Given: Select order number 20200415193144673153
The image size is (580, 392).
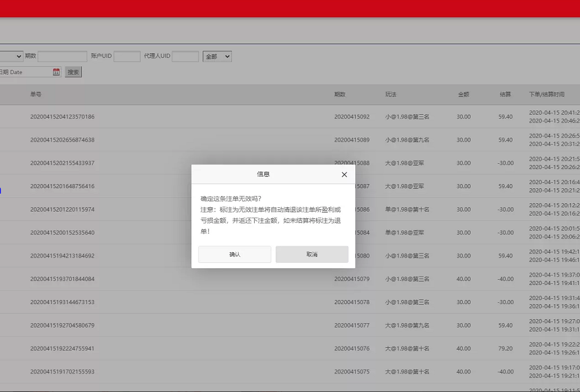Looking at the screenshot, I should [62, 302].
